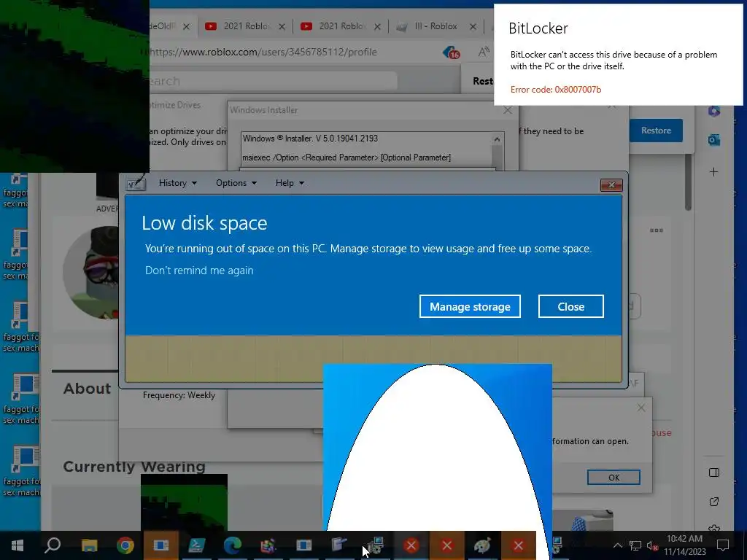
Task: Click the 'Frequency: Weekly' text
Action: coord(179,395)
